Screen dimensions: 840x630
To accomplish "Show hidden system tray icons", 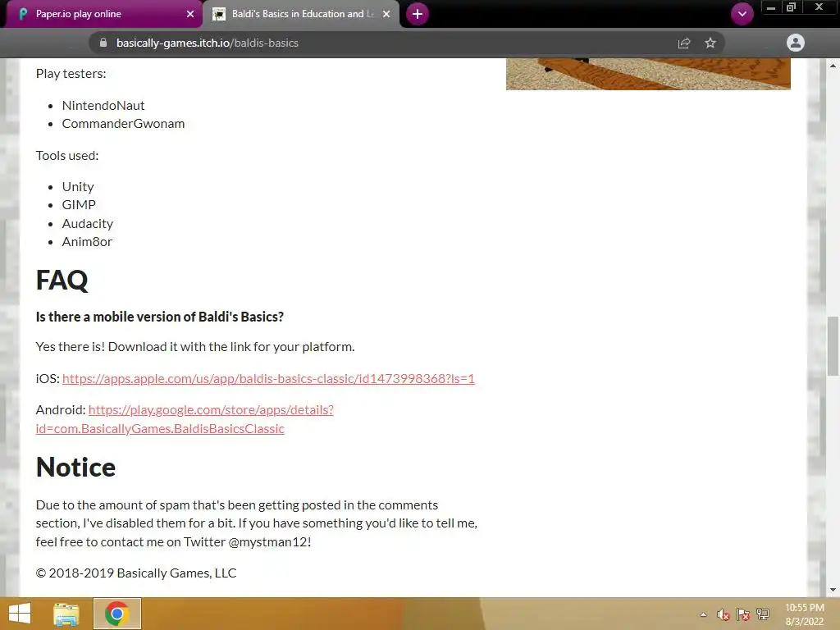I will click(703, 614).
